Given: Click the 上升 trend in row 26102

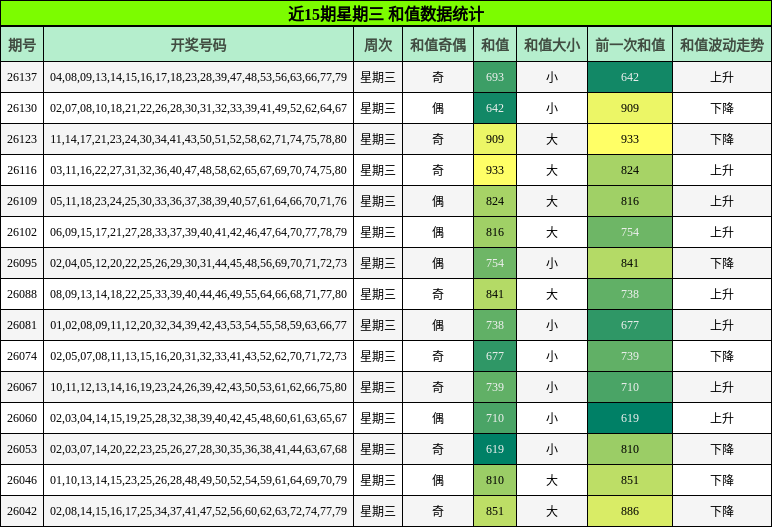Looking at the screenshot, I should tap(722, 232).
